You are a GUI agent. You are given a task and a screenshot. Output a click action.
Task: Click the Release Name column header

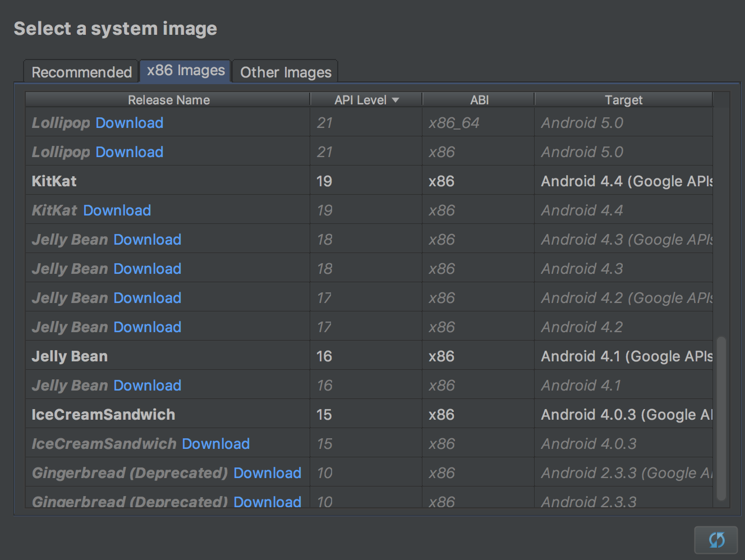point(168,100)
